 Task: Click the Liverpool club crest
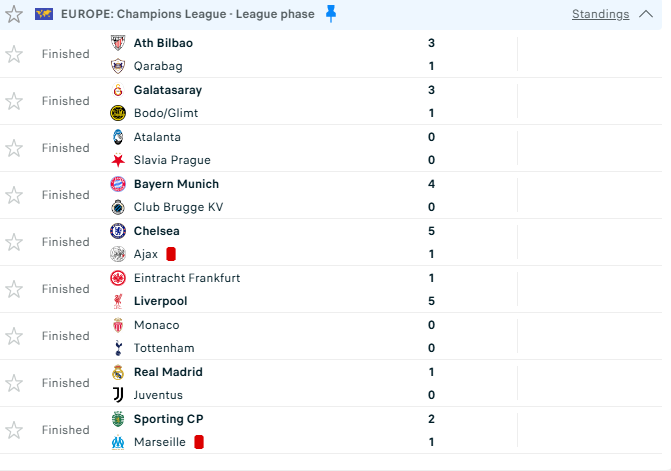click(118, 301)
